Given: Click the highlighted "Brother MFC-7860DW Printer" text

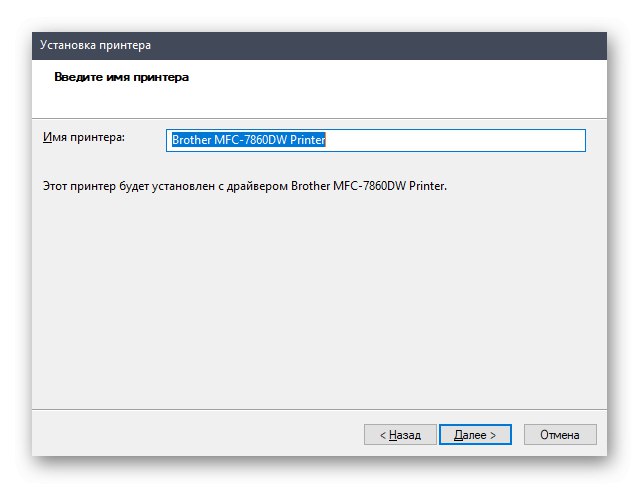Looking at the screenshot, I should coord(249,140).
